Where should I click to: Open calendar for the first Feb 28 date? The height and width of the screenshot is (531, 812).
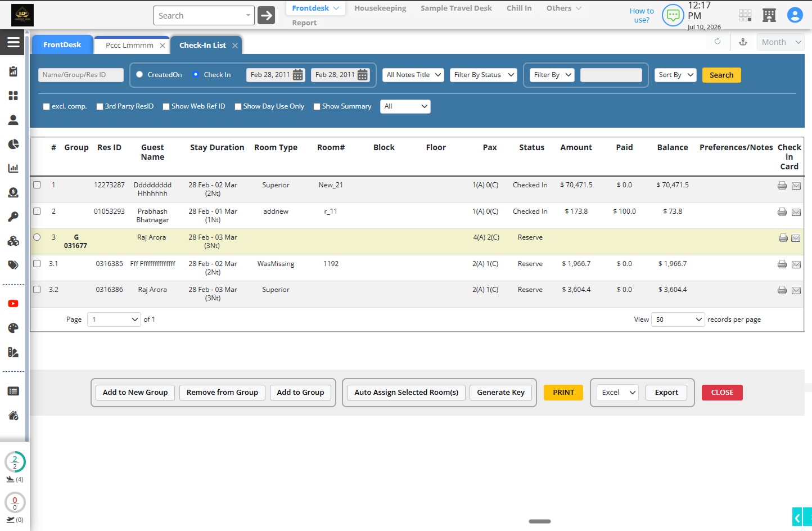(298, 75)
